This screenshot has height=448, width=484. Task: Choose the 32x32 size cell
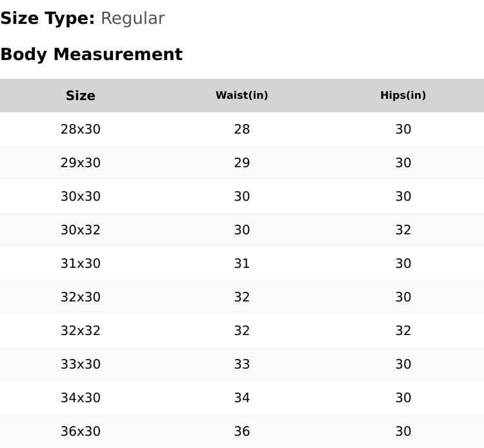pyautogui.click(x=81, y=331)
